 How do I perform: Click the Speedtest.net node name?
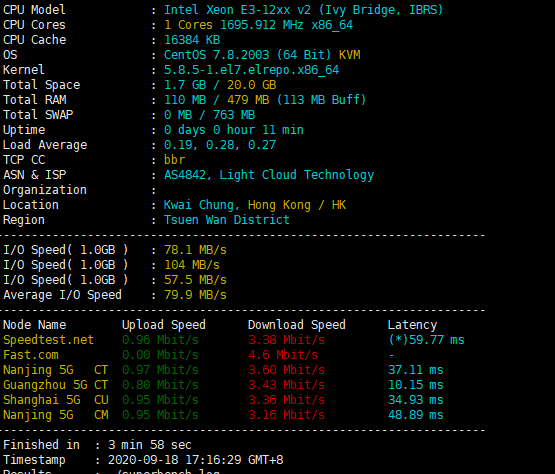coord(48,340)
